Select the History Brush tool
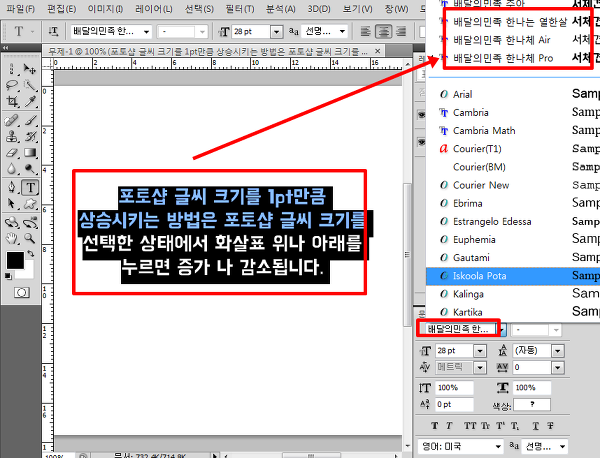This screenshot has width=600, height=458. coord(30,137)
